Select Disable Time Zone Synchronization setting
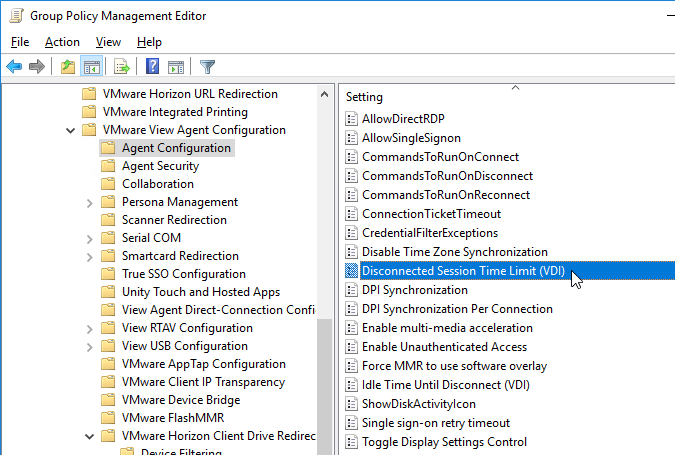 pos(455,252)
